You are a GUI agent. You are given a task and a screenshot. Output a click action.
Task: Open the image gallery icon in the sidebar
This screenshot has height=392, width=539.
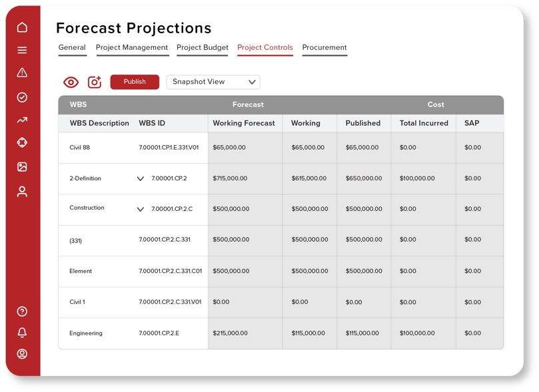(22, 167)
